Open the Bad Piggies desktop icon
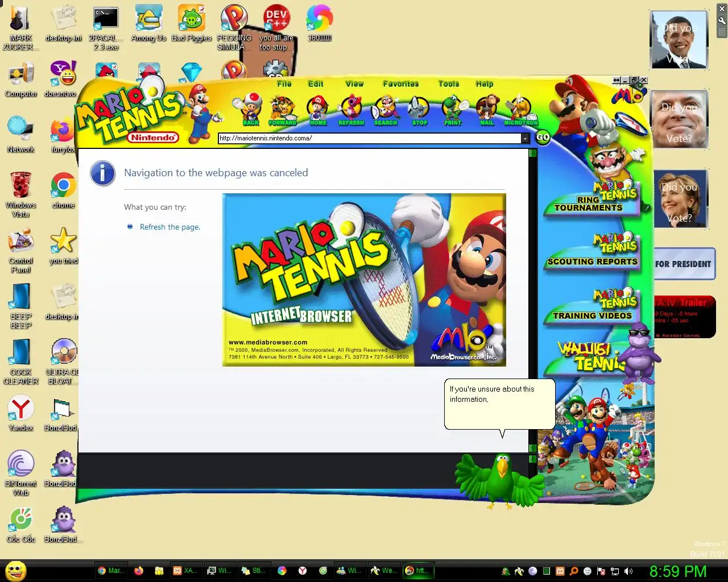728x582 pixels. coord(192,24)
